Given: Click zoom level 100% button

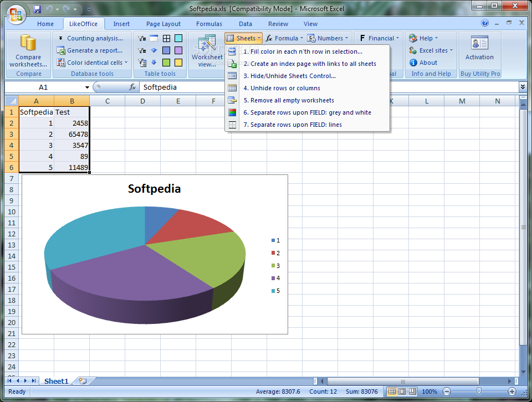Looking at the screenshot, I should coord(429,392).
